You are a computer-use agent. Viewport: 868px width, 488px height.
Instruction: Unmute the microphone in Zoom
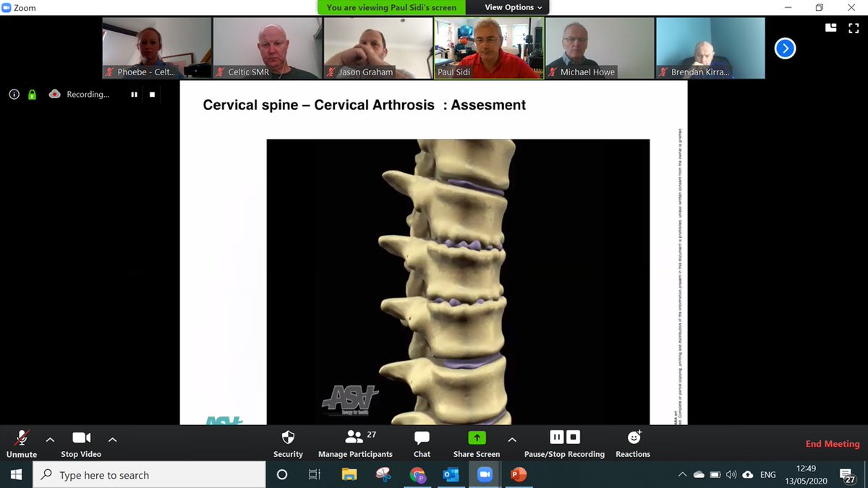point(22,443)
